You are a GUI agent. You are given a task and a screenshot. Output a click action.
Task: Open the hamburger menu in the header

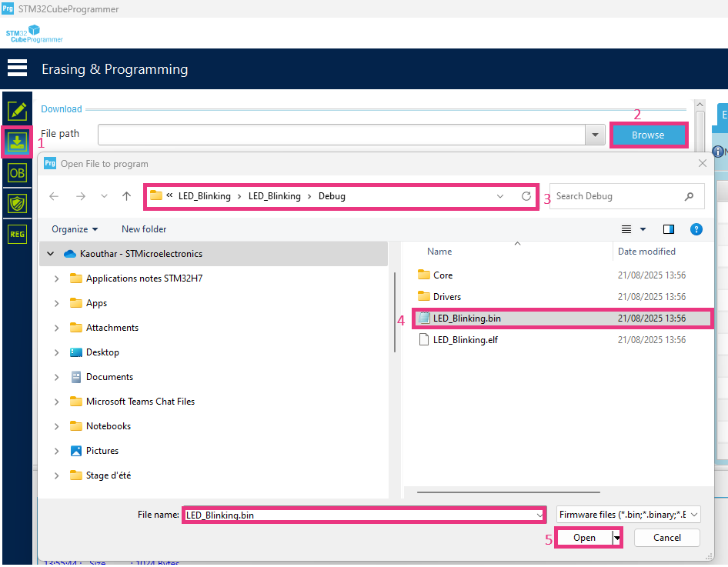coord(17,68)
